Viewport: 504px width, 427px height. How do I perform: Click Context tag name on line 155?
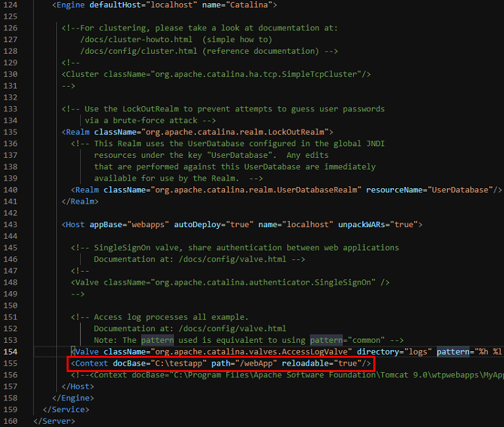pos(92,364)
